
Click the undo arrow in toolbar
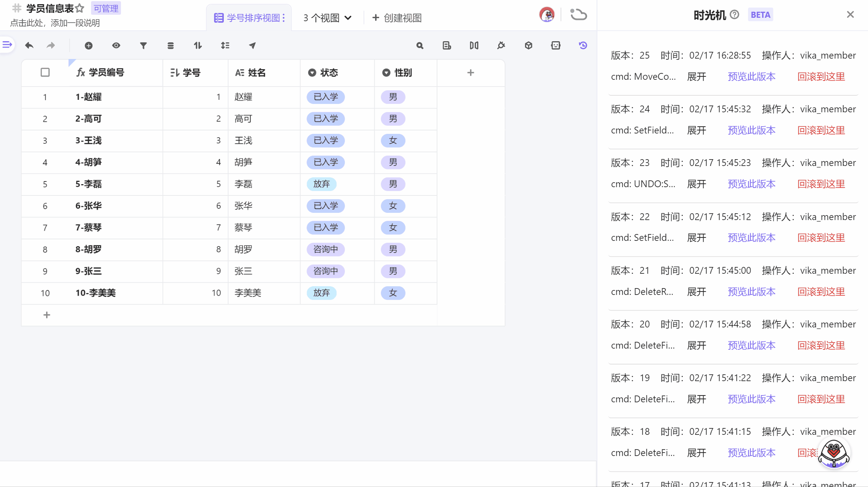click(29, 45)
